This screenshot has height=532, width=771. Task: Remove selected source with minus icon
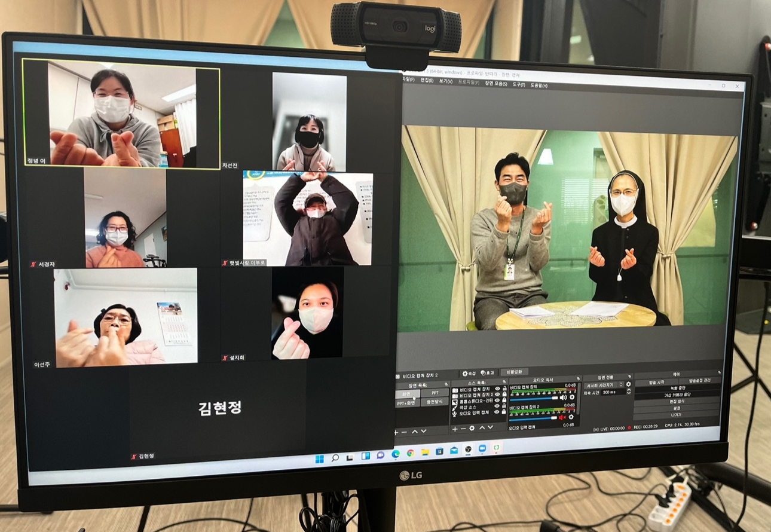[463, 429]
